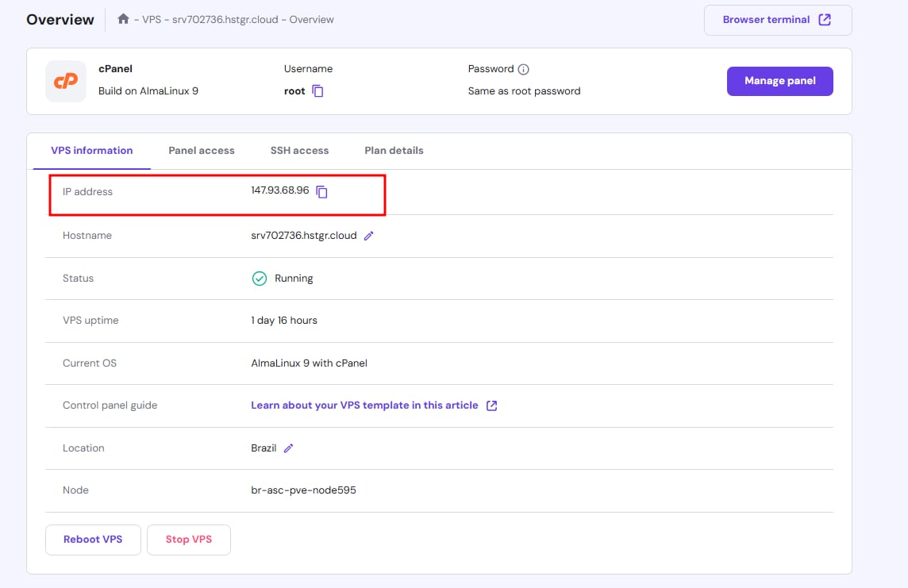Viewport: 908px width, 588px height.
Task: Open the SSH access tab
Action: (299, 150)
